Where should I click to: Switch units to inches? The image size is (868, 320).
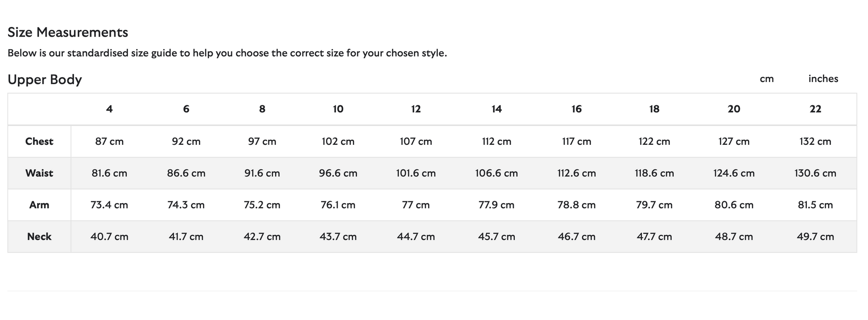[823, 79]
